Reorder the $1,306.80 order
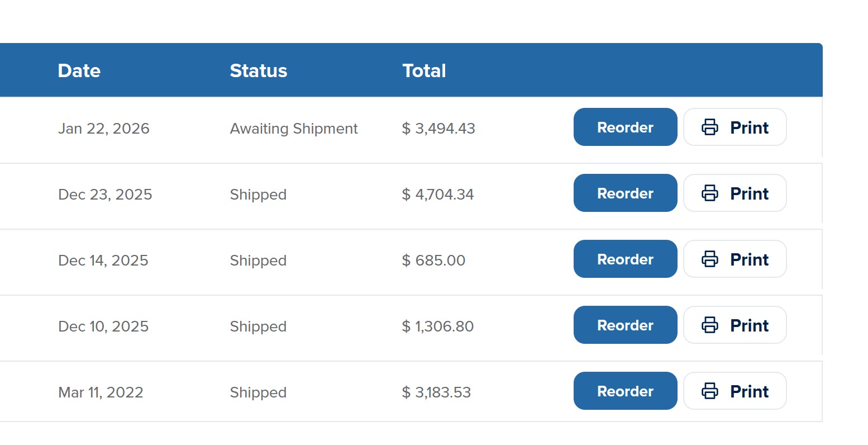The width and height of the screenshot is (868, 445). point(625,325)
